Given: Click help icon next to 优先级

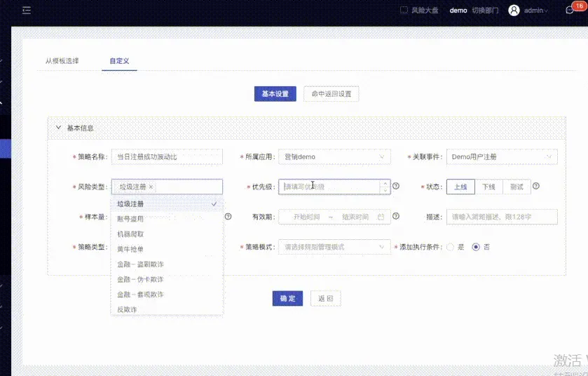Looking at the screenshot, I should (x=396, y=186).
